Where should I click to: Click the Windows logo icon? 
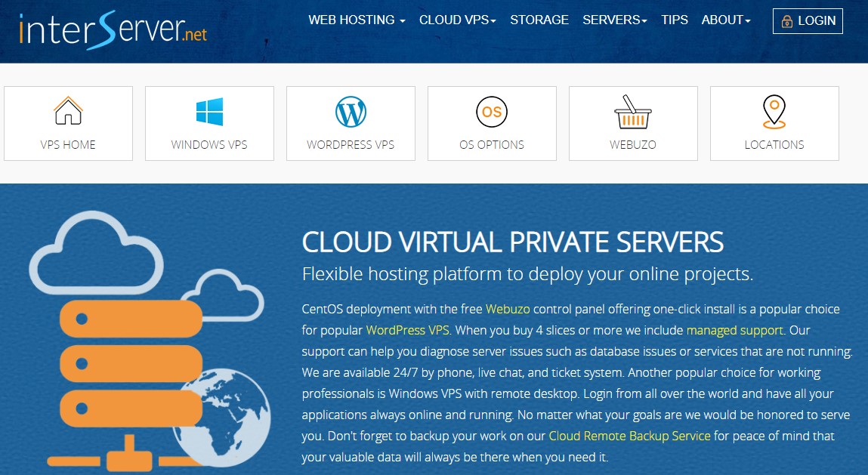(209, 111)
